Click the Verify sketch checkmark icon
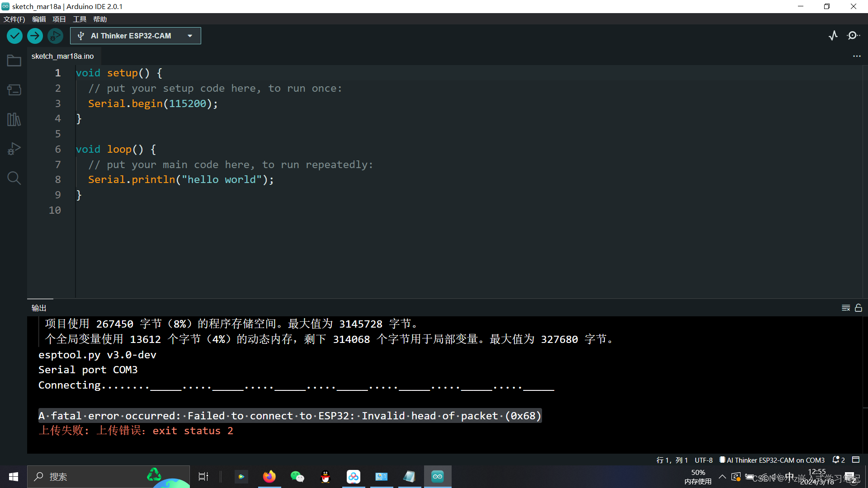The image size is (868, 488). (14, 36)
